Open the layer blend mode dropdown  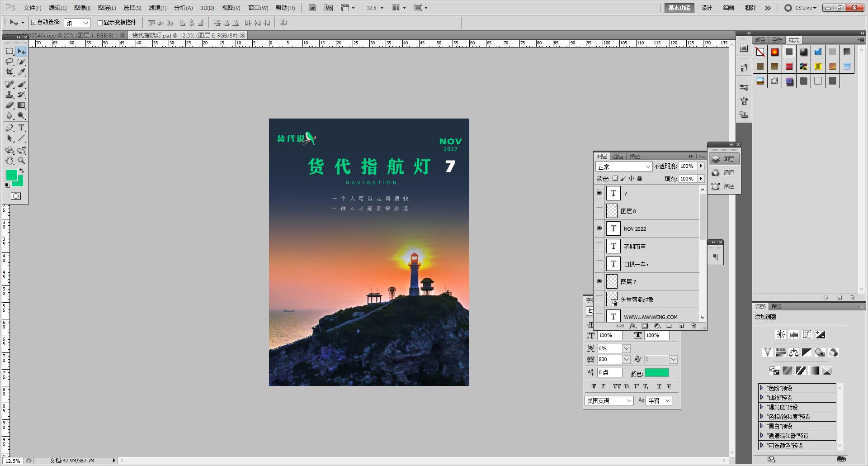click(624, 166)
